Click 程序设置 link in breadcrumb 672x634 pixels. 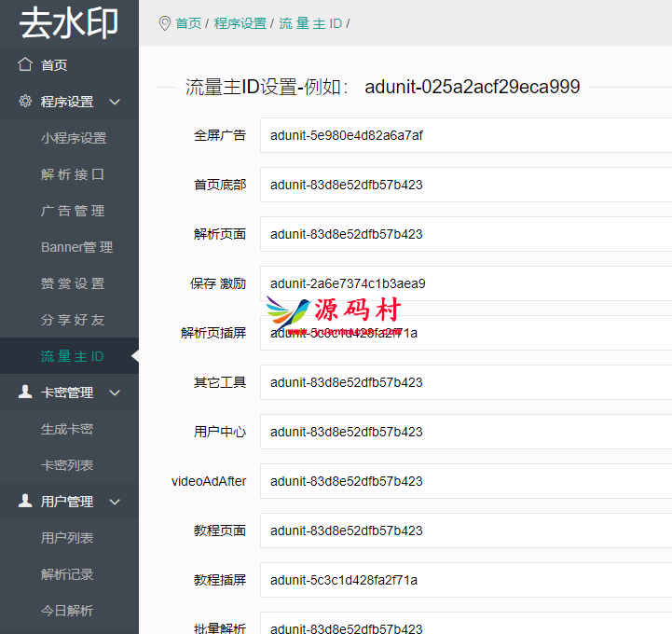[x=240, y=23]
